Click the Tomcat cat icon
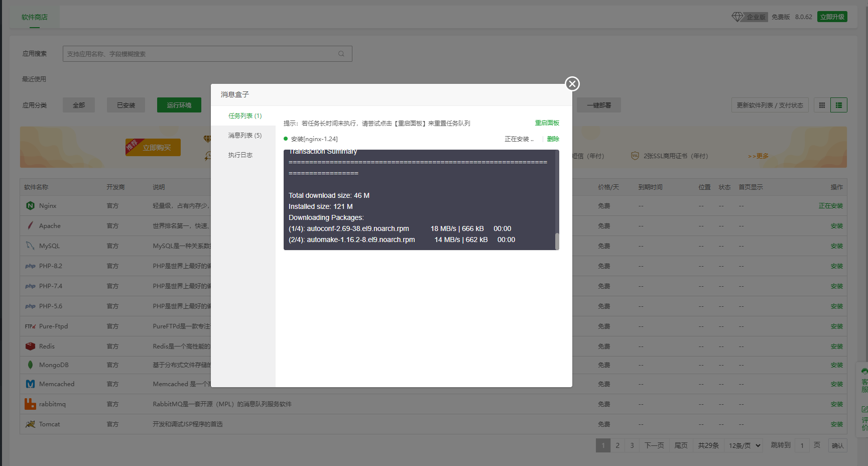This screenshot has width=868, height=466. [30, 424]
